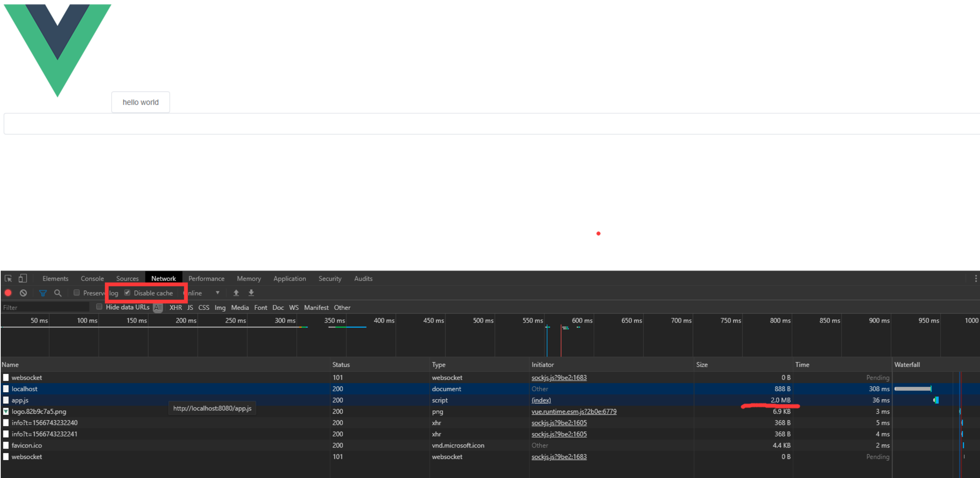980x478 pixels.
Task: Export HAR file using the download arrow icon
Action: [x=251, y=293]
